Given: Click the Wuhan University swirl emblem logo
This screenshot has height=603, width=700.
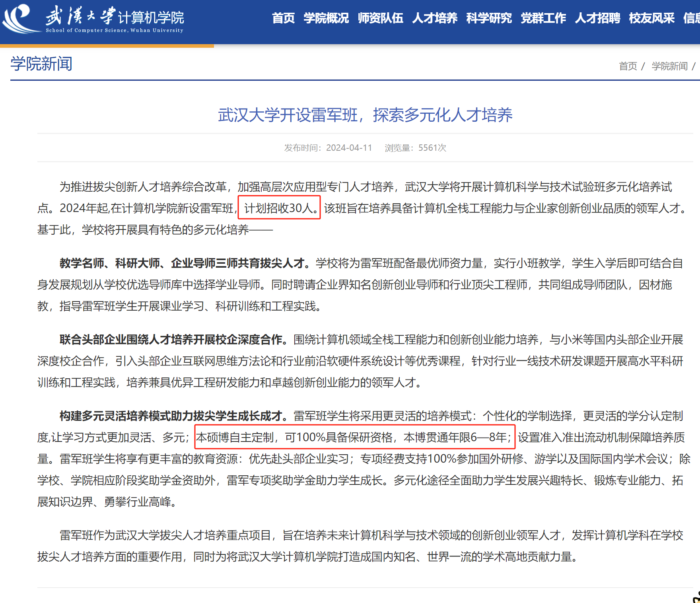Looking at the screenshot, I should click(x=20, y=18).
